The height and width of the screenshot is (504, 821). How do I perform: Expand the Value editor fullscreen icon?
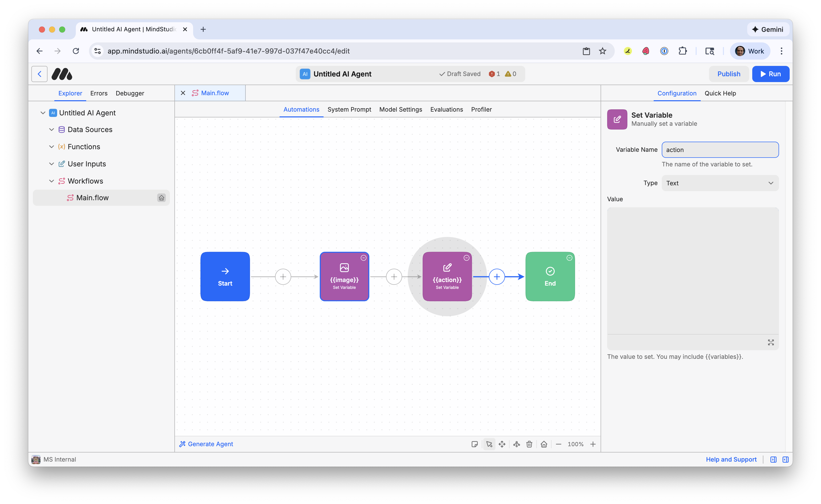click(771, 342)
